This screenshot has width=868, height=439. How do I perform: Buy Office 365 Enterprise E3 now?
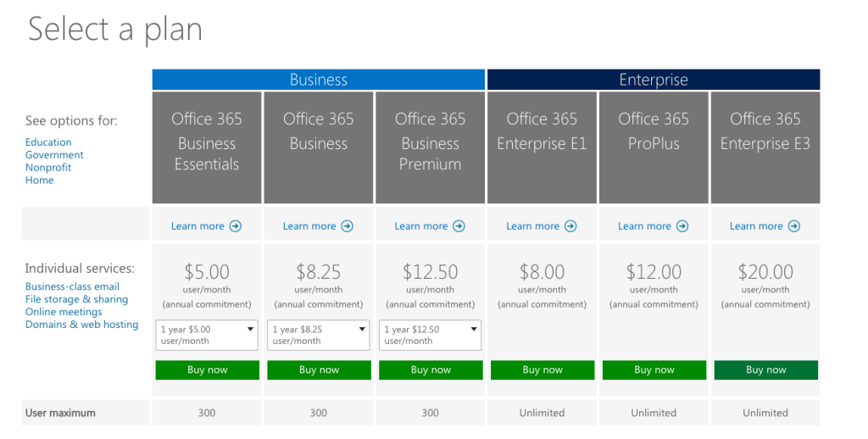pyautogui.click(x=765, y=370)
